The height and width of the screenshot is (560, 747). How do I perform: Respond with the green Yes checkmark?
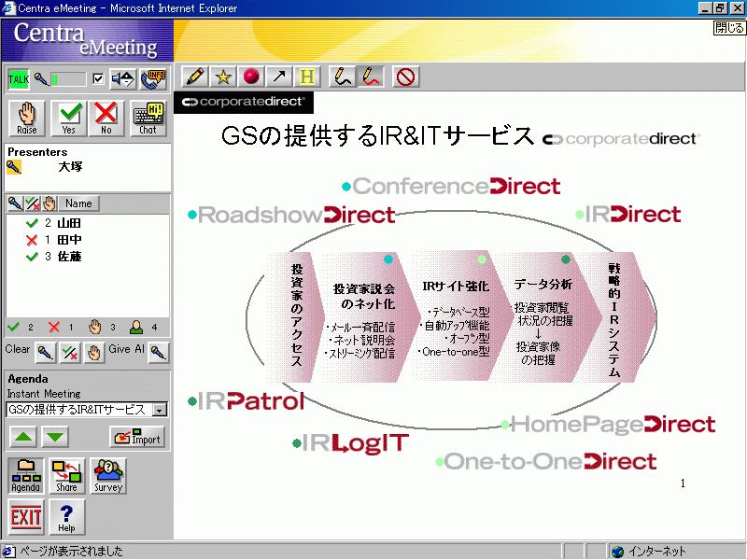tap(68, 118)
